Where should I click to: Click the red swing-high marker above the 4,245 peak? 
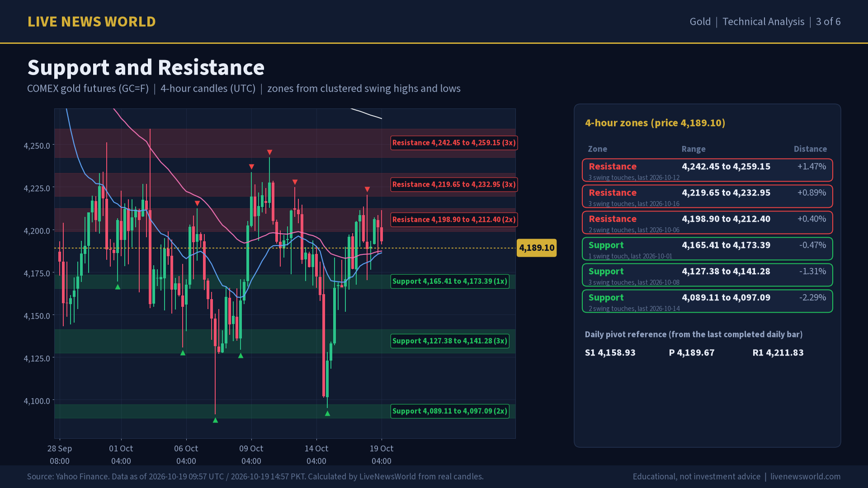click(x=269, y=152)
